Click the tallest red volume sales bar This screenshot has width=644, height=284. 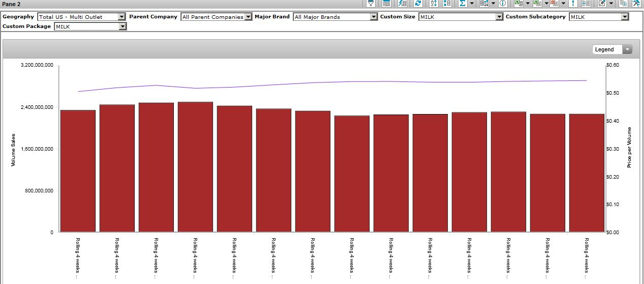point(195,168)
